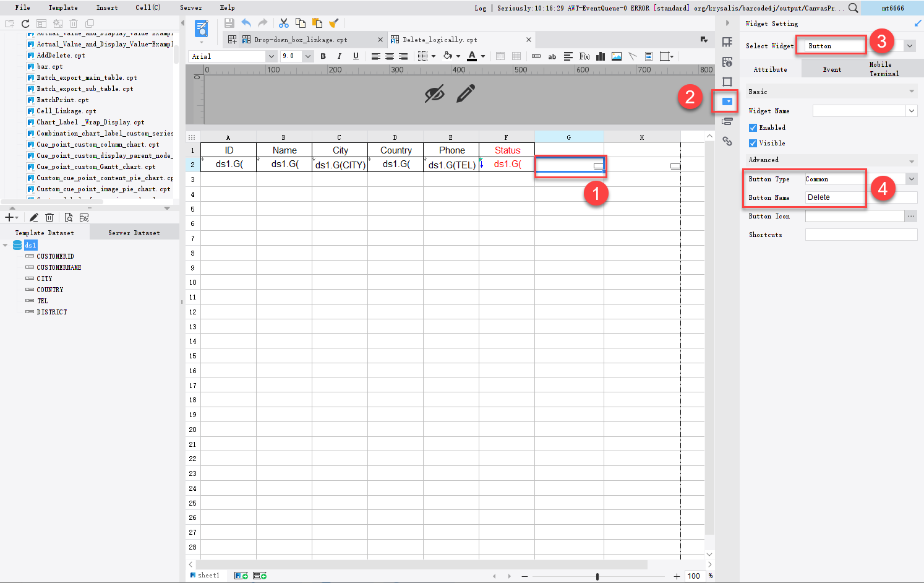The height and width of the screenshot is (583, 924).
Task: Select the format painter brush tool
Action: tap(334, 23)
